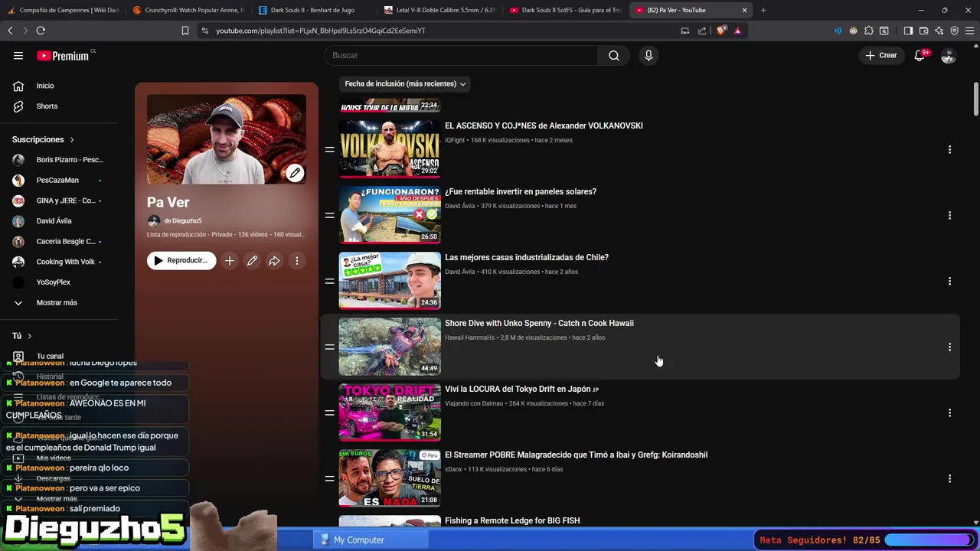Open the browser extensions puzzle icon

coord(869,31)
